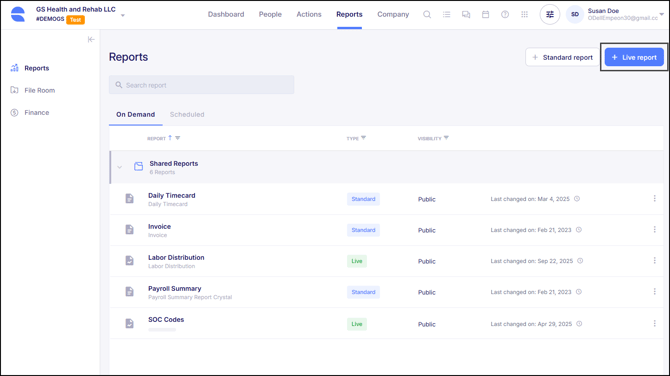Open the Dashboard menu

(226, 14)
